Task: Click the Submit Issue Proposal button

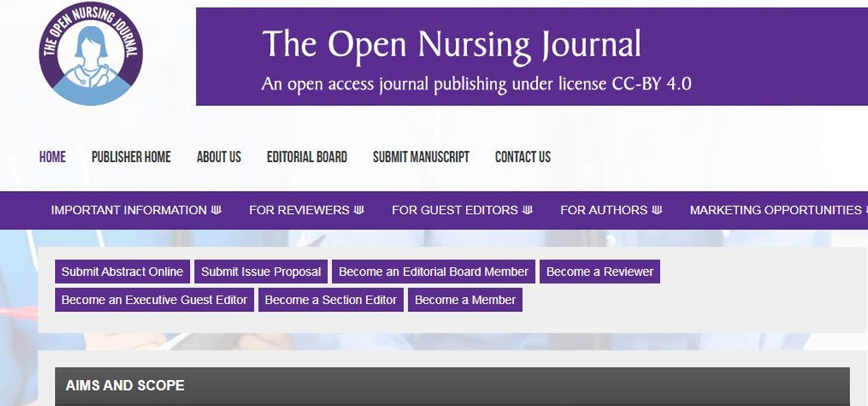Action: [261, 272]
